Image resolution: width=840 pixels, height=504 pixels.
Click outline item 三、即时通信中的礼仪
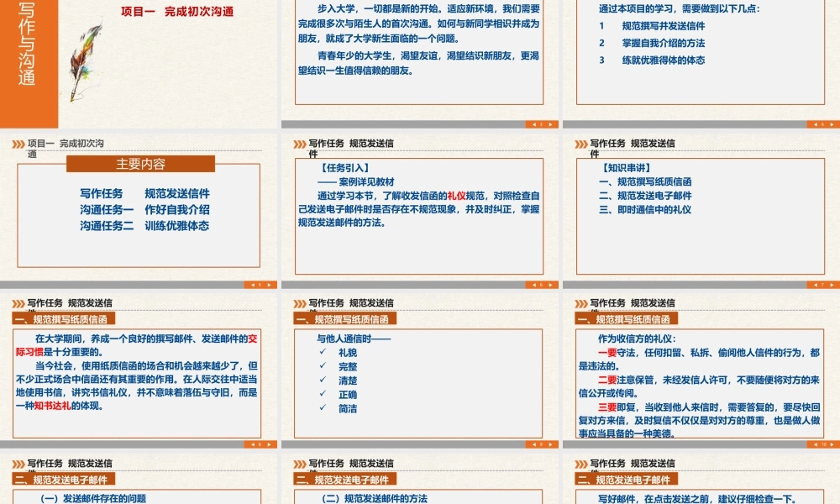coord(645,210)
